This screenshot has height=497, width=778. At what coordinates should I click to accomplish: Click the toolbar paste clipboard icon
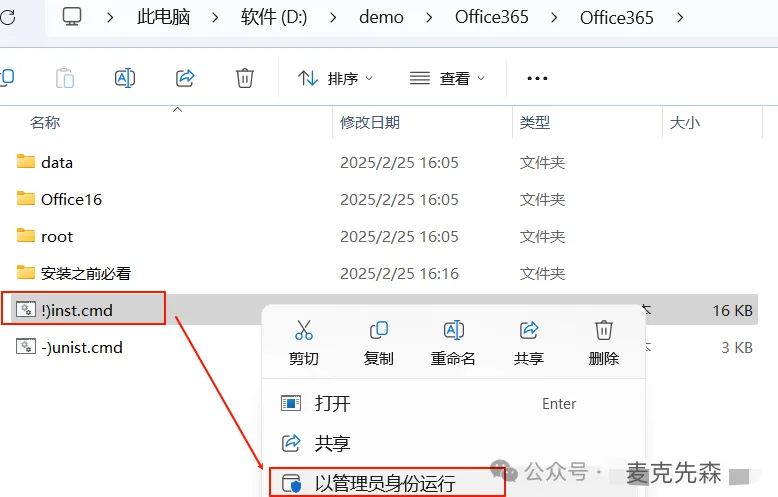(65, 78)
